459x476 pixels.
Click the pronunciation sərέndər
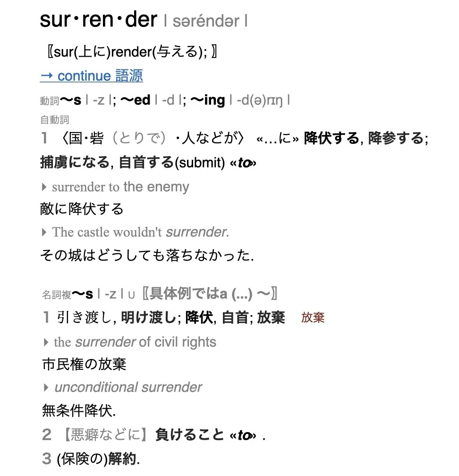(x=206, y=21)
